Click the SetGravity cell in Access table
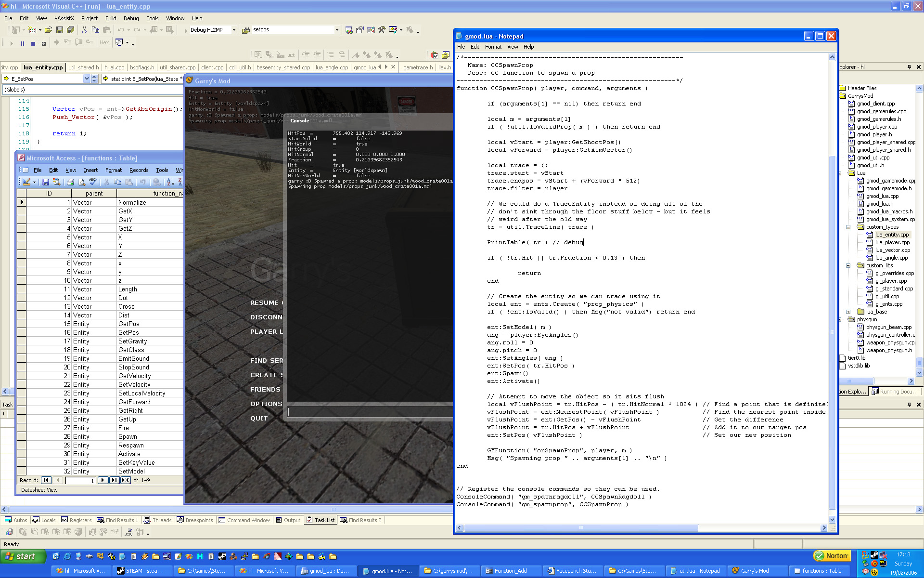 pos(150,342)
